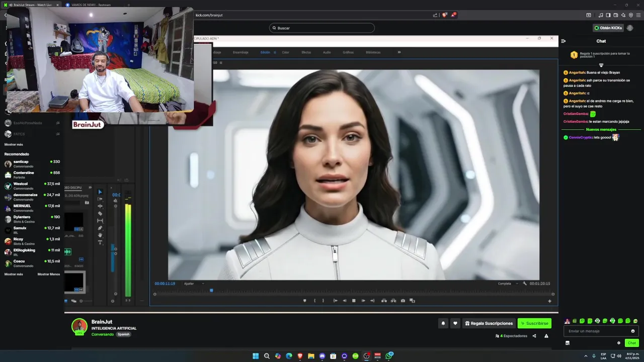Go to Out point in monitor
The height and width of the screenshot is (362, 644).
pos(372,301)
